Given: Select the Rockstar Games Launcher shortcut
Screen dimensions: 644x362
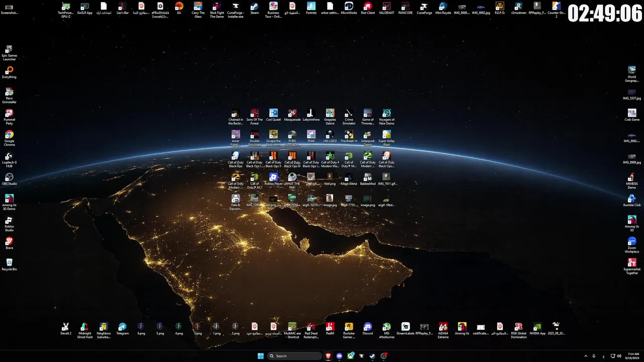Looking at the screenshot, I should click(x=349, y=330).
